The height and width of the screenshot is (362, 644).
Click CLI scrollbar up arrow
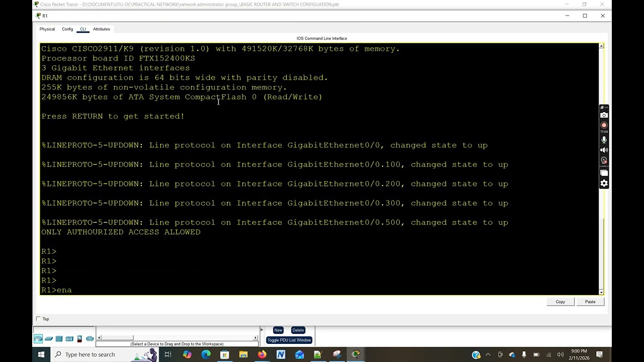coord(601,46)
